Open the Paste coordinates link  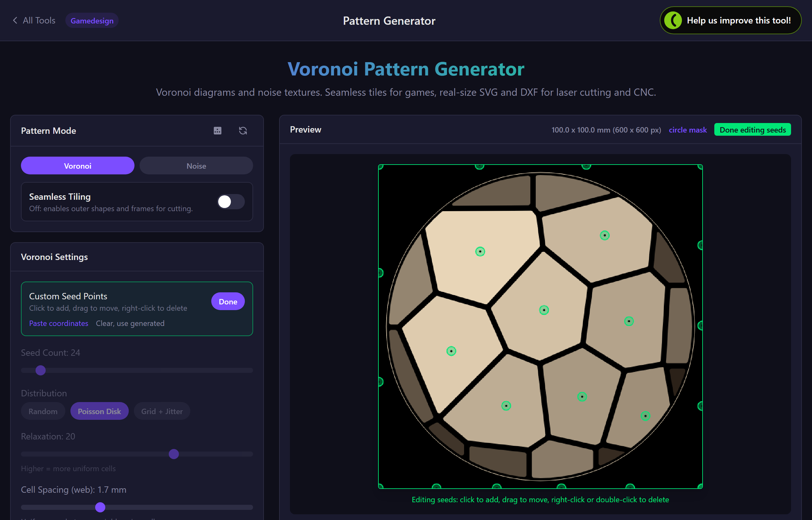(59, 323)
